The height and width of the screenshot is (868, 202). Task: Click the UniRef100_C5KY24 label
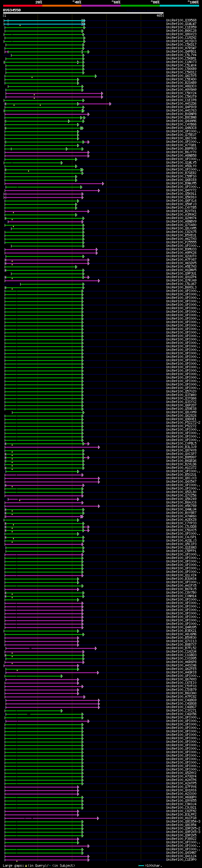click(181, 93)
